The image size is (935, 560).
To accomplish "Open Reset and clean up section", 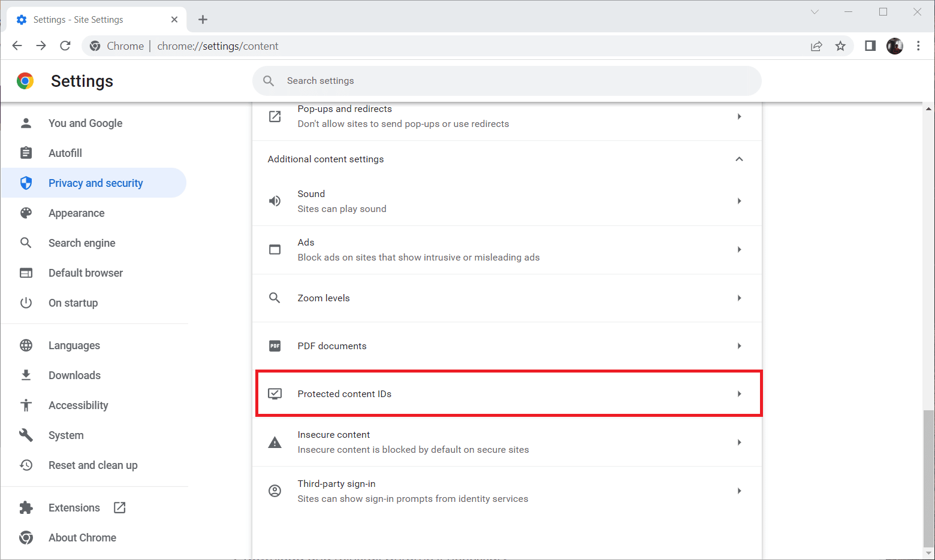I will (93, 465).
